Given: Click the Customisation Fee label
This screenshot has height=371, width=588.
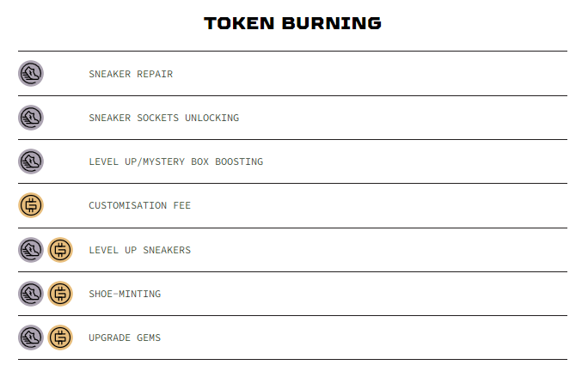Looking at the screenshot, I should (x=140, y=206).
